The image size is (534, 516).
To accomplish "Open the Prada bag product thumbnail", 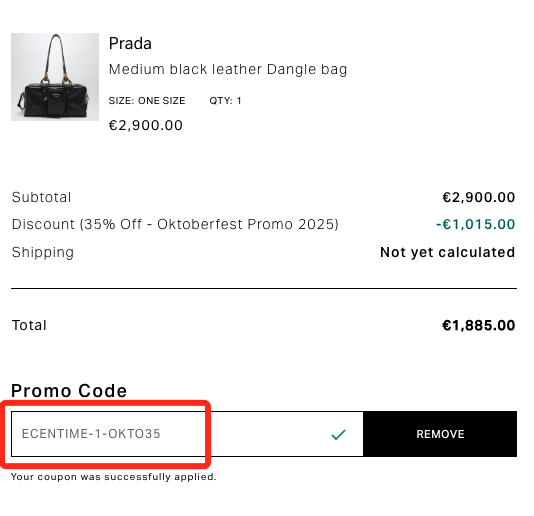I will point(55,77).
